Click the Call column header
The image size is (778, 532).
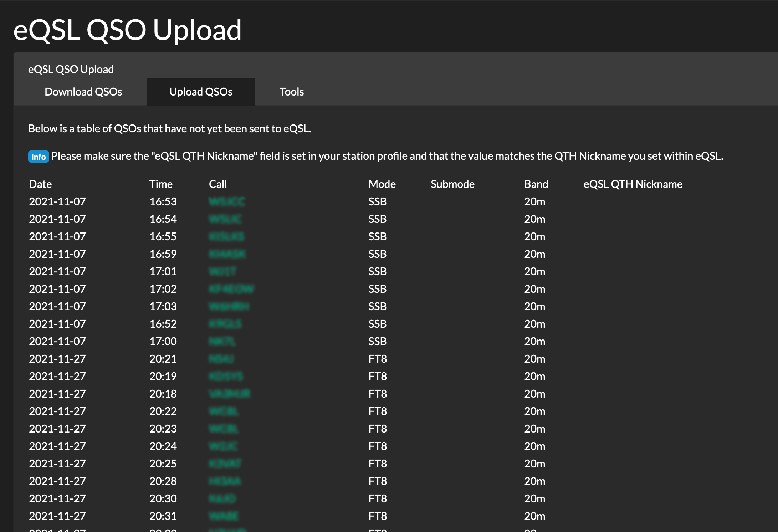(217, 184)
